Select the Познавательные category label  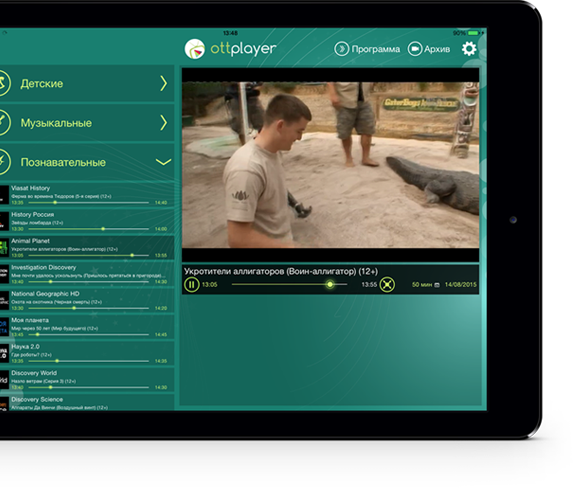[x=63, y=162]
